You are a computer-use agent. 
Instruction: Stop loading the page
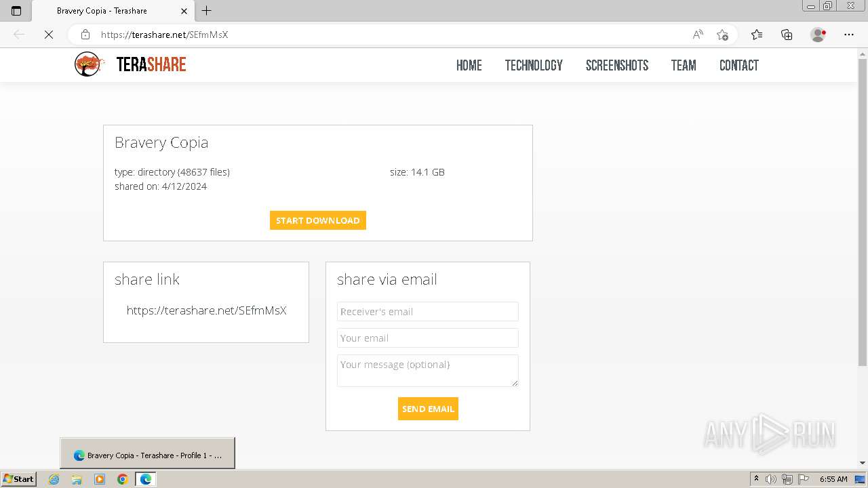pyautogui.click(x=49, y=35)
